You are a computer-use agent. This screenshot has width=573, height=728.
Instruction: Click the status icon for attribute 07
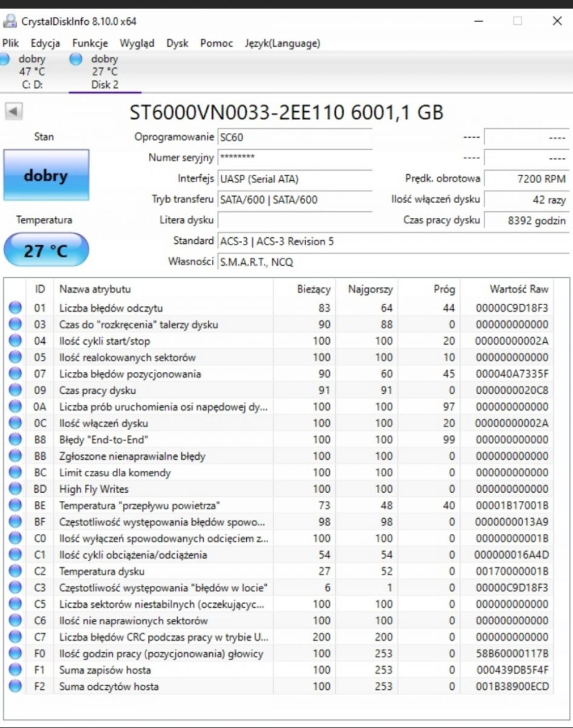pyautogui.click(x=15, y=374)
